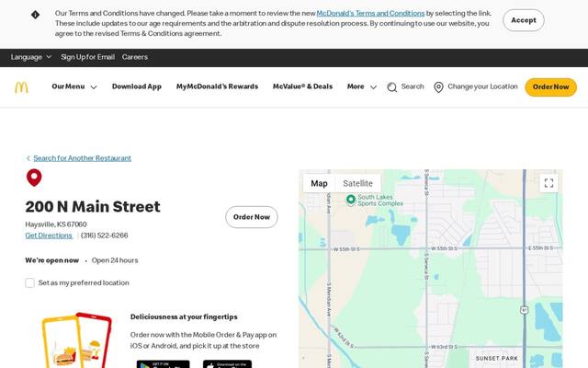Open McDonald's Terms and Conditions link
Viewport: 588px width, 368px height.
[370, 14]
